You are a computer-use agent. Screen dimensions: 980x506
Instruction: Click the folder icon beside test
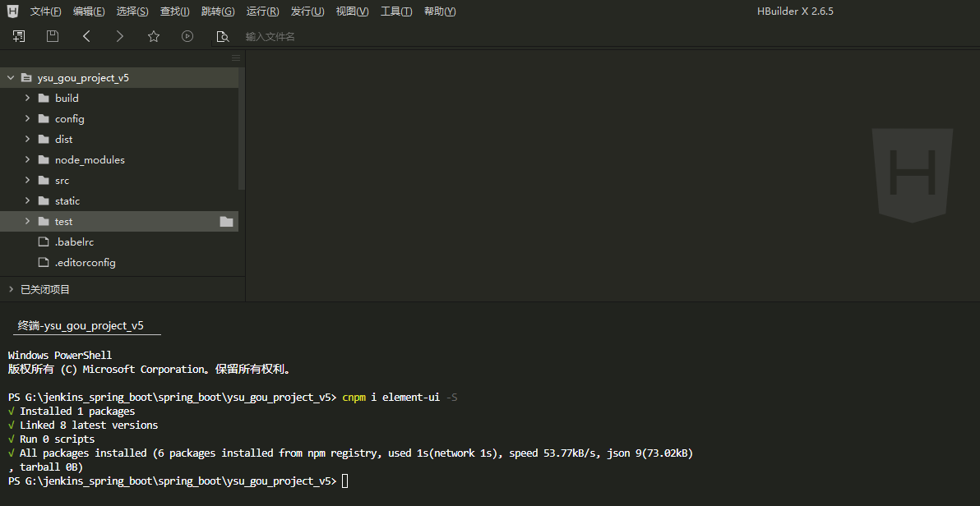tap(44, 222)
